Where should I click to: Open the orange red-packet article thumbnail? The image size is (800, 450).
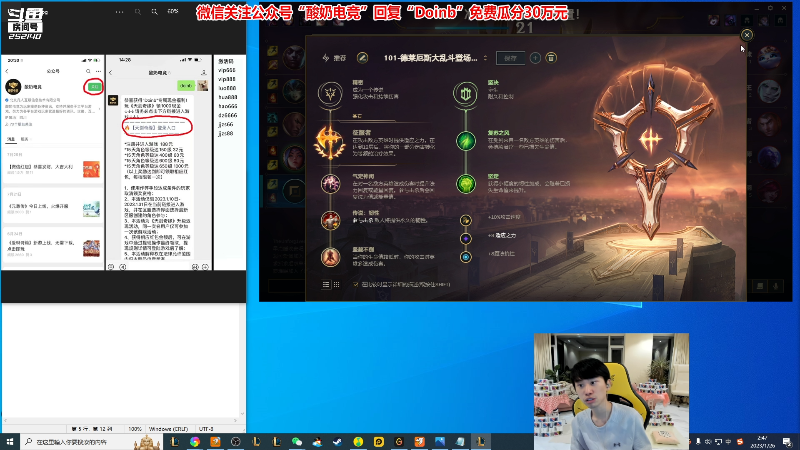click(x=91, y=169)
